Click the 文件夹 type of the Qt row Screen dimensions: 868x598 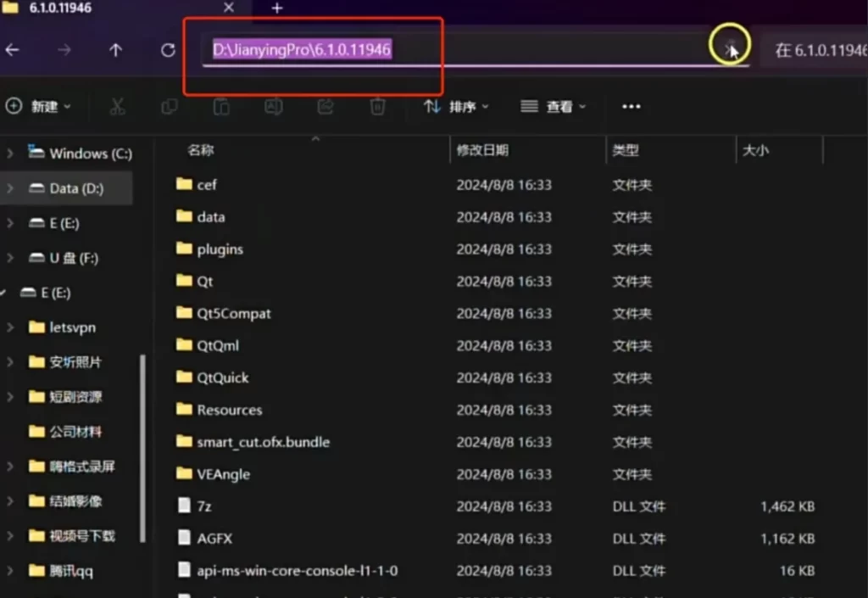(x=632, y=281)
